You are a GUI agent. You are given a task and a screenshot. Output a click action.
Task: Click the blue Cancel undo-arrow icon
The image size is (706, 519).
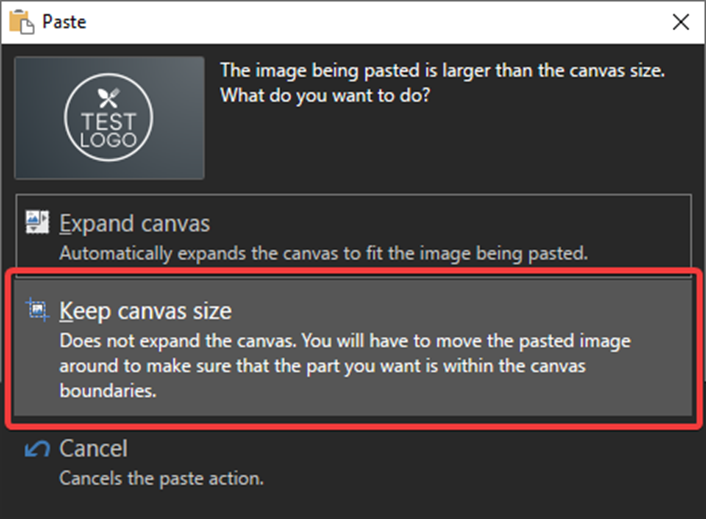[x=37, y=449]
